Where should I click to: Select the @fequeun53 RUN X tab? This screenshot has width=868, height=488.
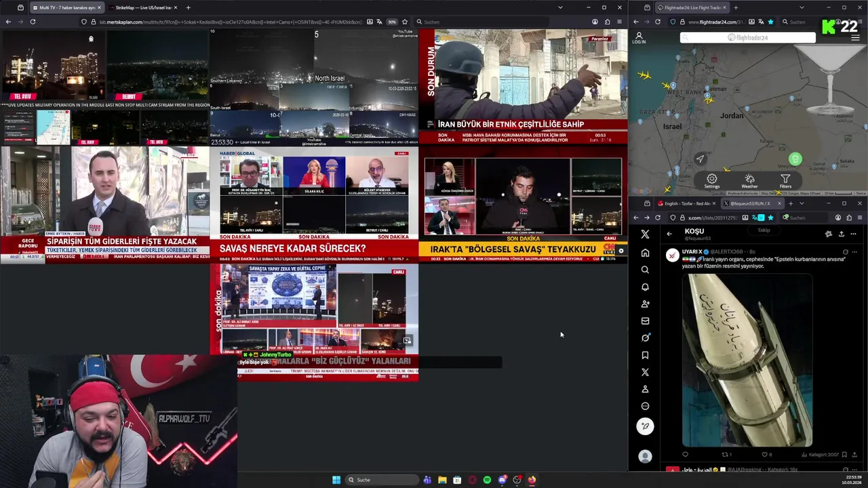(x=751, y=203)
